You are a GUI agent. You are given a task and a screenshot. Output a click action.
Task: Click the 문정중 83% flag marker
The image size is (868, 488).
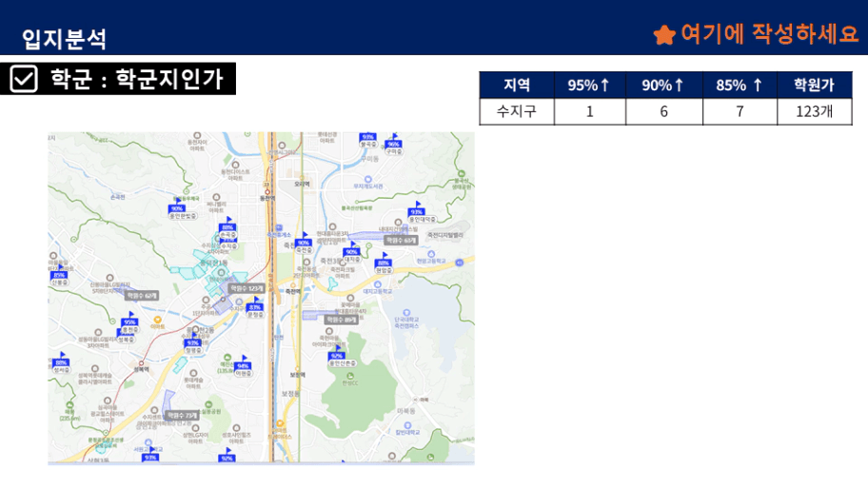pos(255,307)
